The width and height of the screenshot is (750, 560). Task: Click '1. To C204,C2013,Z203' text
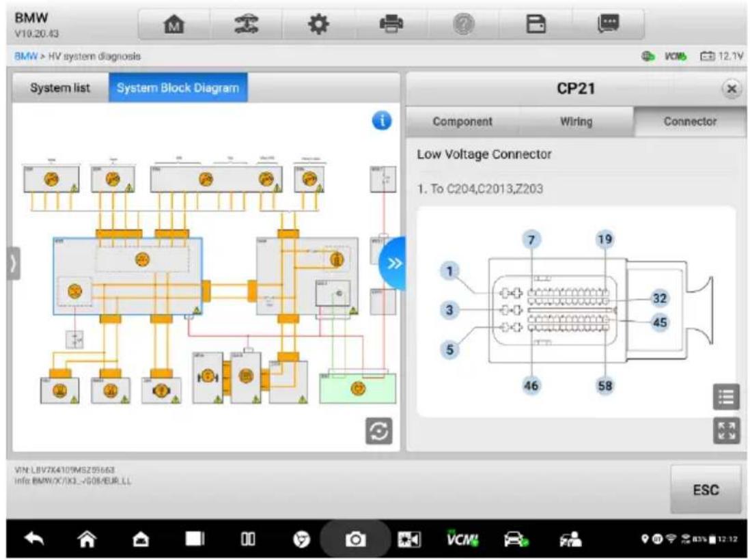(480, 189)
